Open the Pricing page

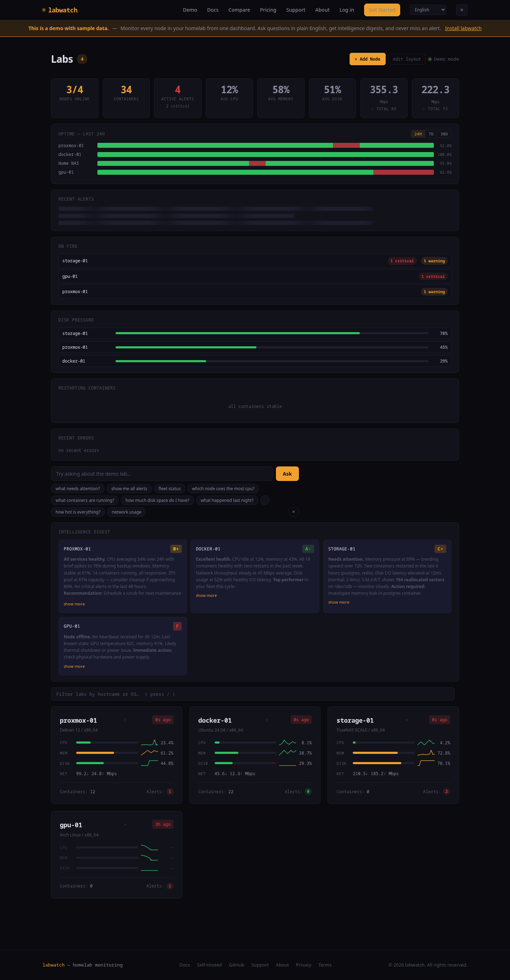pyautogui.click(x=268, y=10)
